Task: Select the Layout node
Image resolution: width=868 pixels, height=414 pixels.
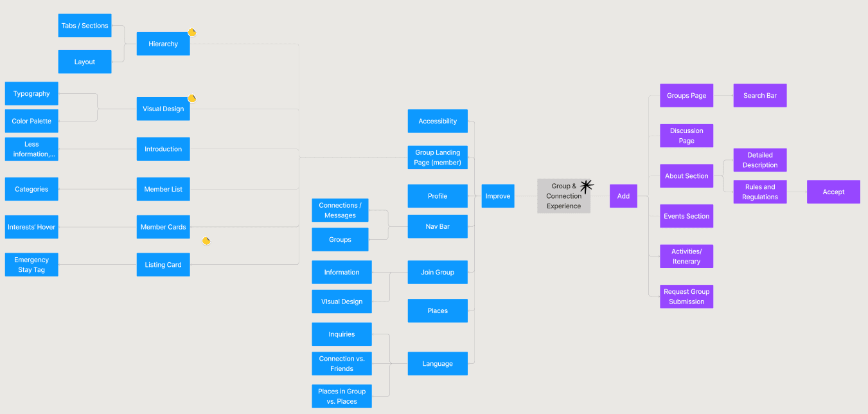Action: pyautogui.click(x=85, y=62)
